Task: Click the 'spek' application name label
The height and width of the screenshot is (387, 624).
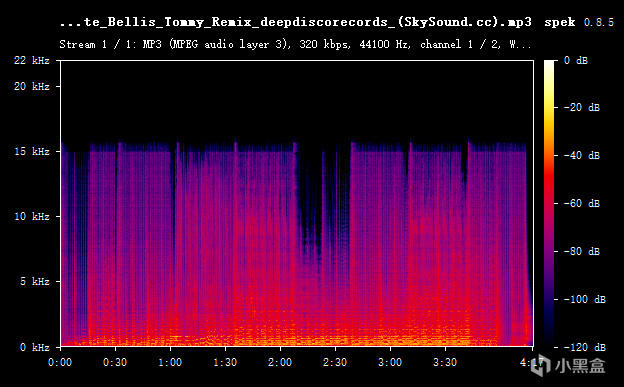Action: 560,23
